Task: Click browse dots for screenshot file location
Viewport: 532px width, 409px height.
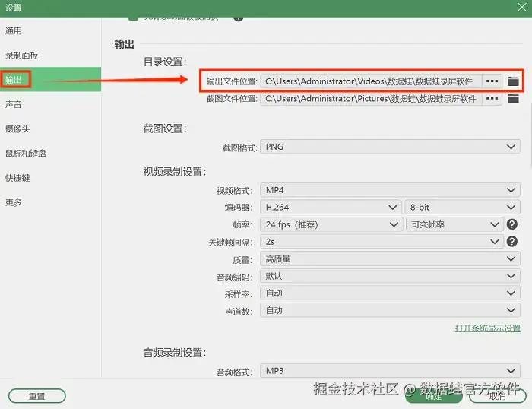Action: pos(492,98)
